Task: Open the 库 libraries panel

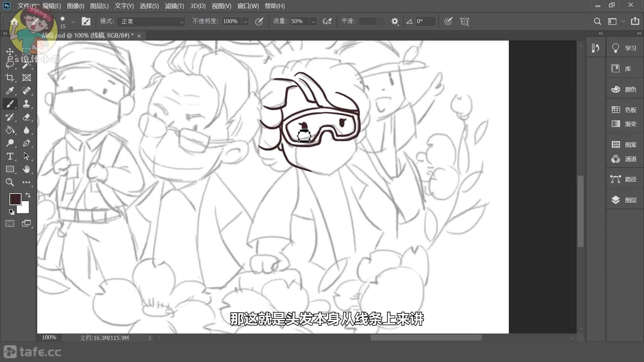Action: (625, 69)
